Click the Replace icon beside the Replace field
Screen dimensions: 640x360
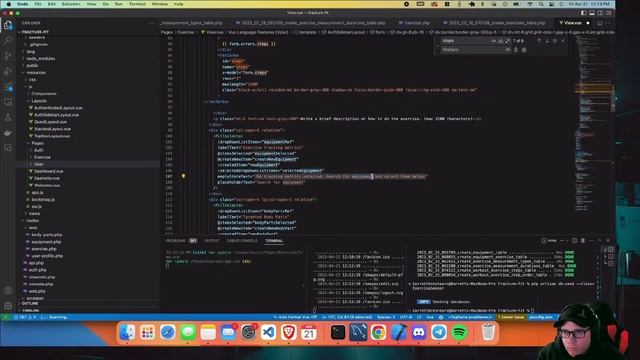(x=516, y=50)
